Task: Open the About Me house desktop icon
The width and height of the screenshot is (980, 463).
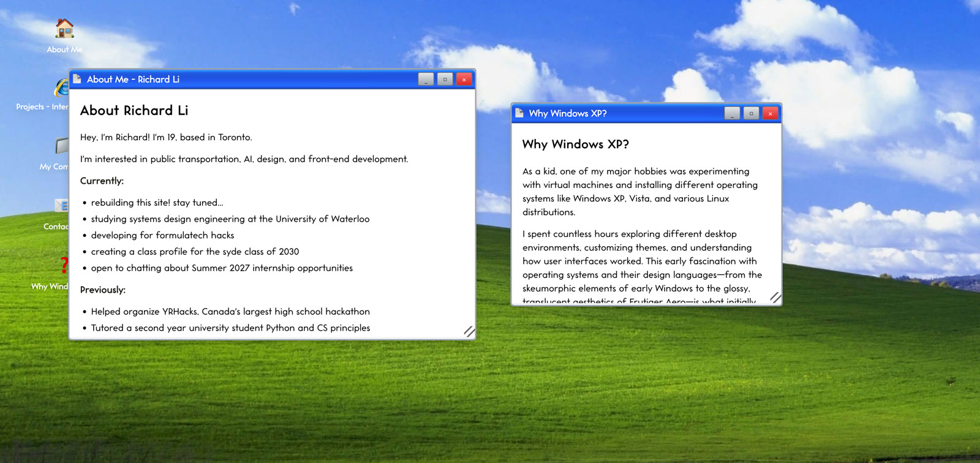Action: point(64,29)
